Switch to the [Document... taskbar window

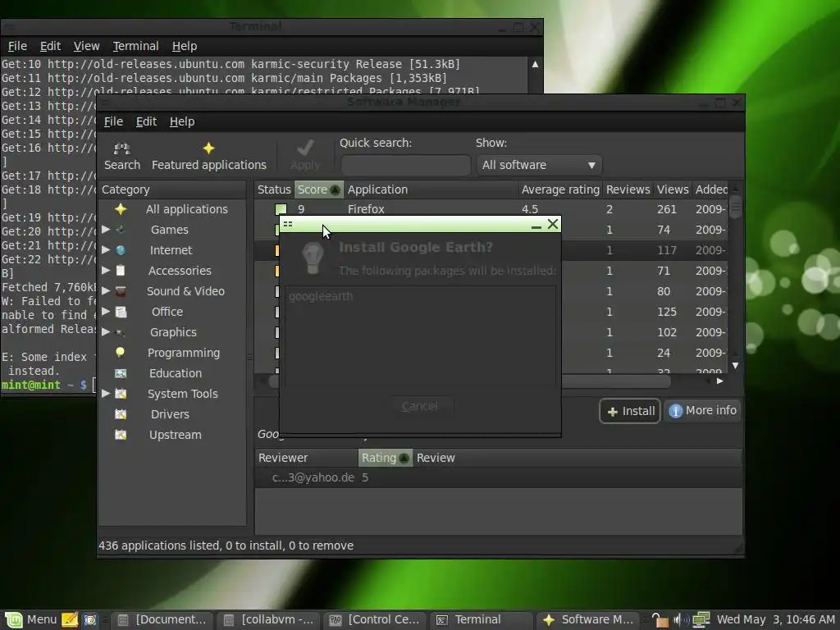pos(162,620)
